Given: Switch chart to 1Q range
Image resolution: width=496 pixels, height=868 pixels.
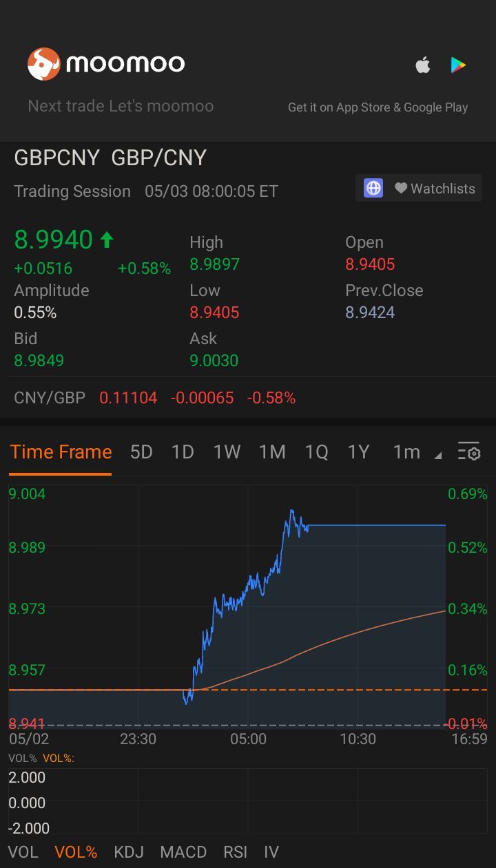Looking at the screenshot, I should tap(317, 452).
